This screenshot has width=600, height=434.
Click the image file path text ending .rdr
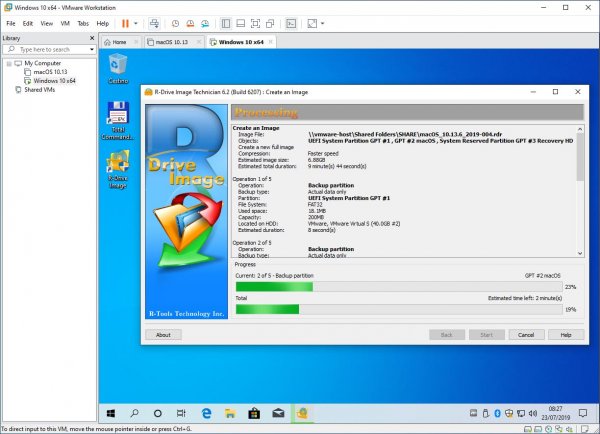coord(405,134)
